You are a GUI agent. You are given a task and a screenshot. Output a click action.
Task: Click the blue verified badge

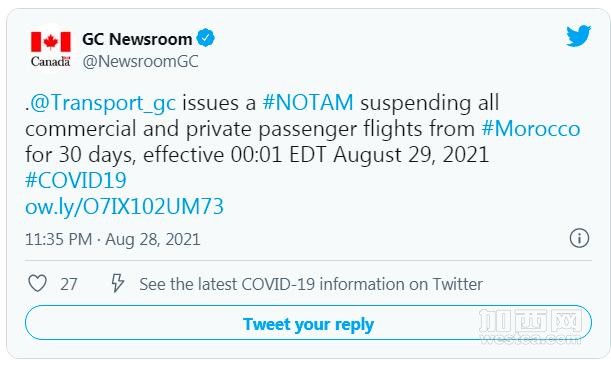pyautogui.click(x=205, y=38)
